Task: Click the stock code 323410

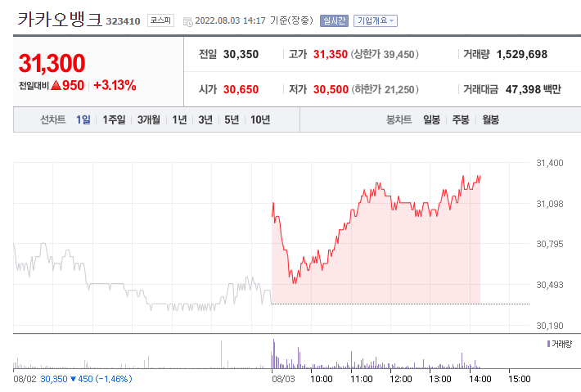Action: (x=123, y=21)
